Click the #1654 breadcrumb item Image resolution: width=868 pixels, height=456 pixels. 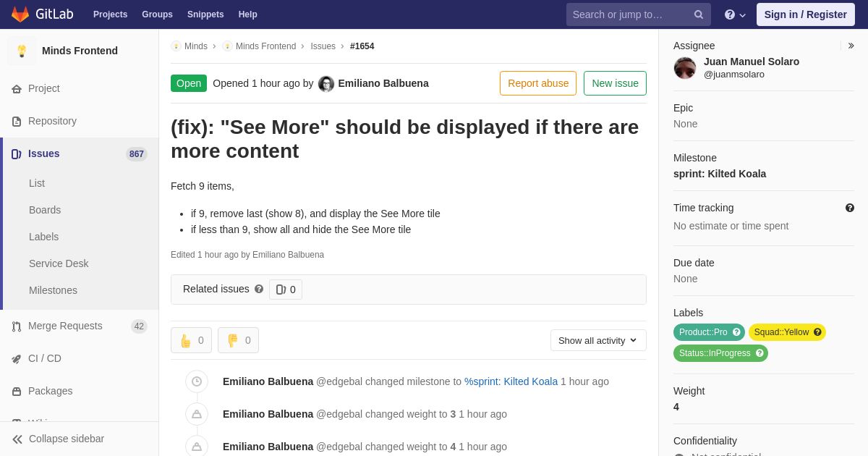[x=362, y=46]
